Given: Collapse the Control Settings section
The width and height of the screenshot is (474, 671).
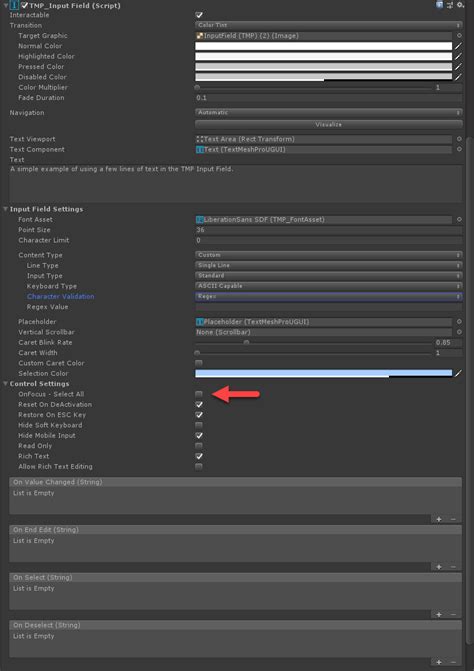Looking at the screenshot, I should (x=6, y=383).
